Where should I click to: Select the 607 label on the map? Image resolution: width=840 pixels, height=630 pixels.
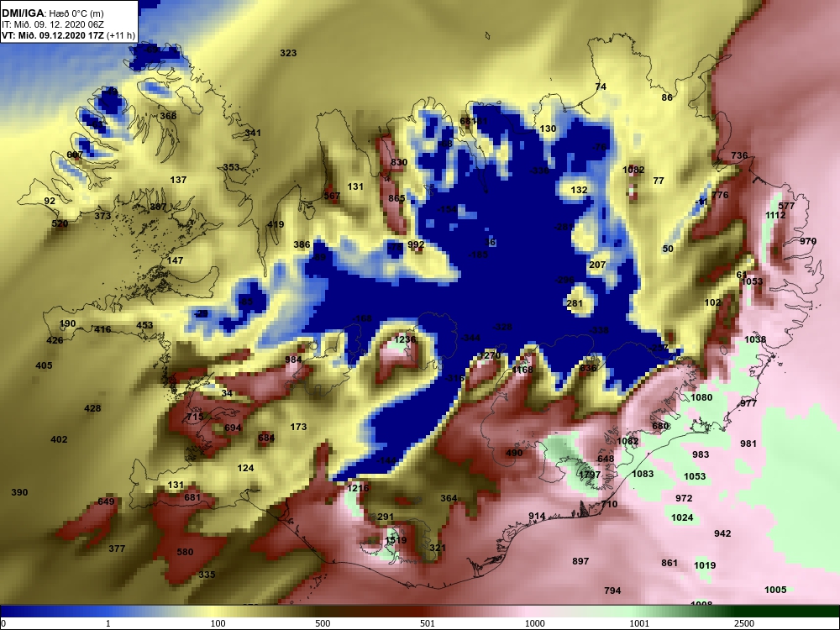pyautogui.click(x=75, y=155)
